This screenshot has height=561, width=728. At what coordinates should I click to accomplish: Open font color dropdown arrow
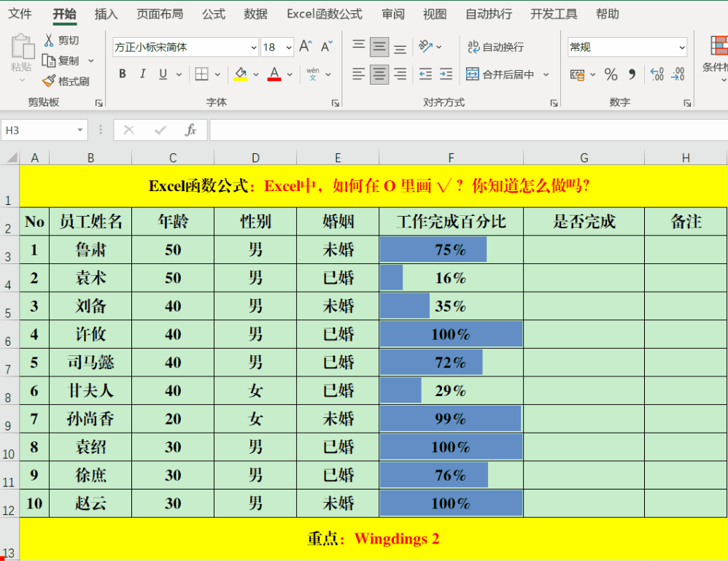click(x=290, y=74)
